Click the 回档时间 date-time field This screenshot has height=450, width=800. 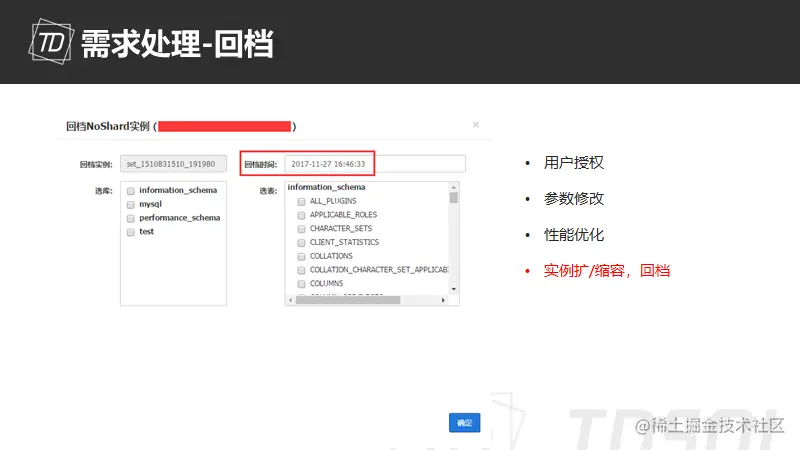pyautogui.click(x=375, y=164)
